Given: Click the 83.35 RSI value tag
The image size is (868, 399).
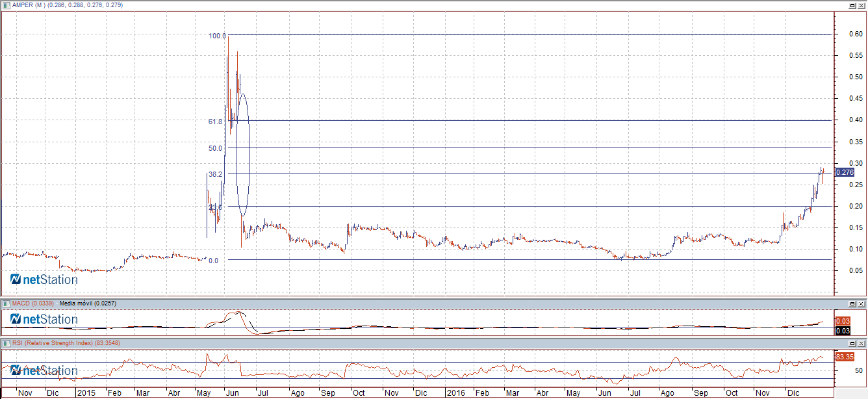Looking at the screenshot, I should [845, 357].
